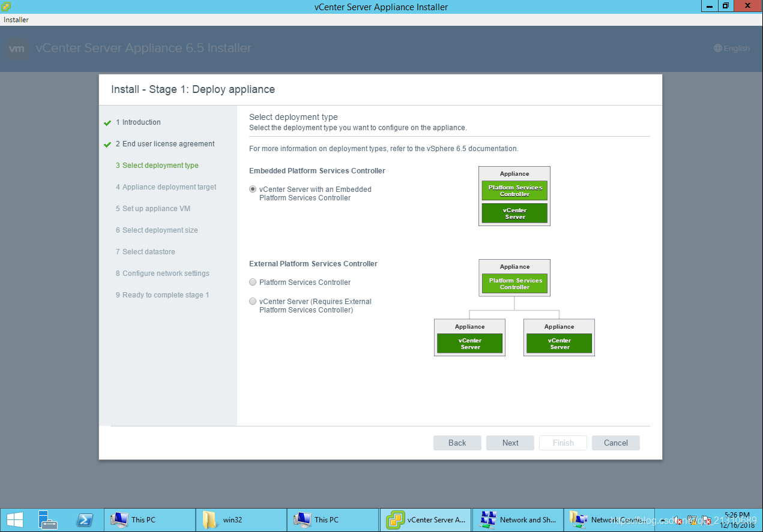This screenshot has height=532, width=763.
Task: Select step 7 Select datastore
Action: (145, 252)
